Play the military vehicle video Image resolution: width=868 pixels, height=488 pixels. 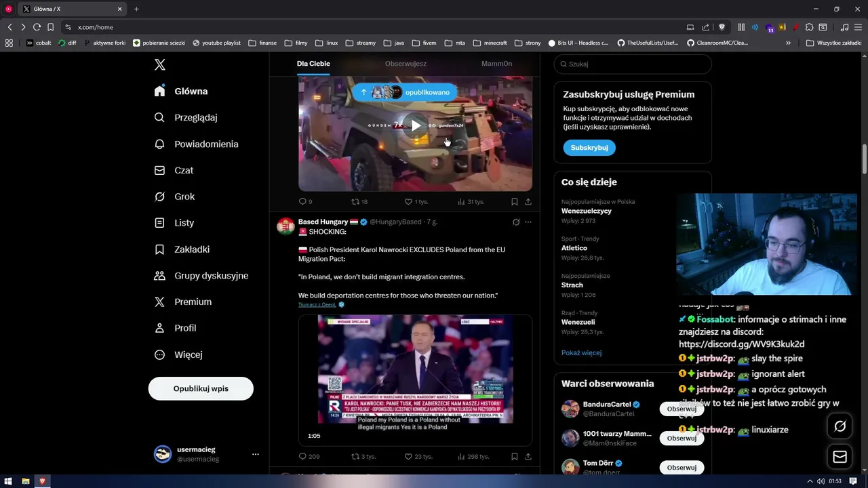click(415, 125)
